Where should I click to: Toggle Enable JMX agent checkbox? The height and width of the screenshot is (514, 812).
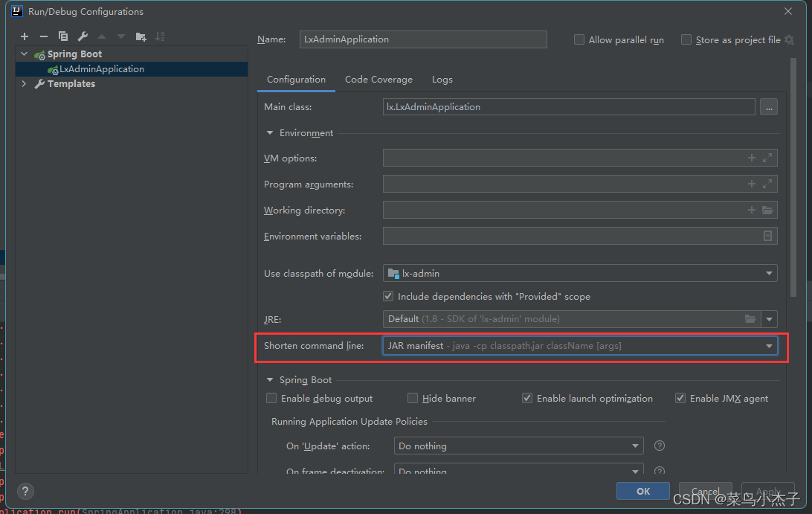coord(680,398)
